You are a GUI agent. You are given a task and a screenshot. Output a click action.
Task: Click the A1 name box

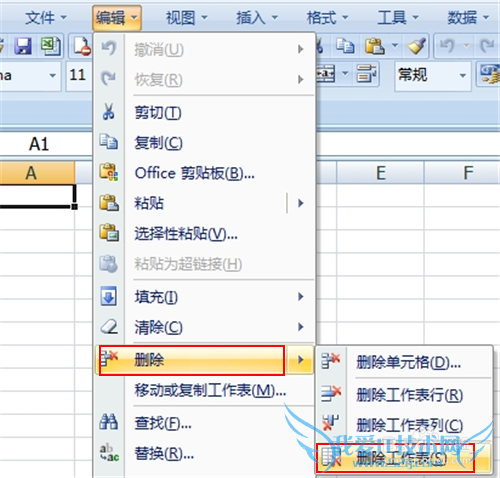tap(39, 144)
